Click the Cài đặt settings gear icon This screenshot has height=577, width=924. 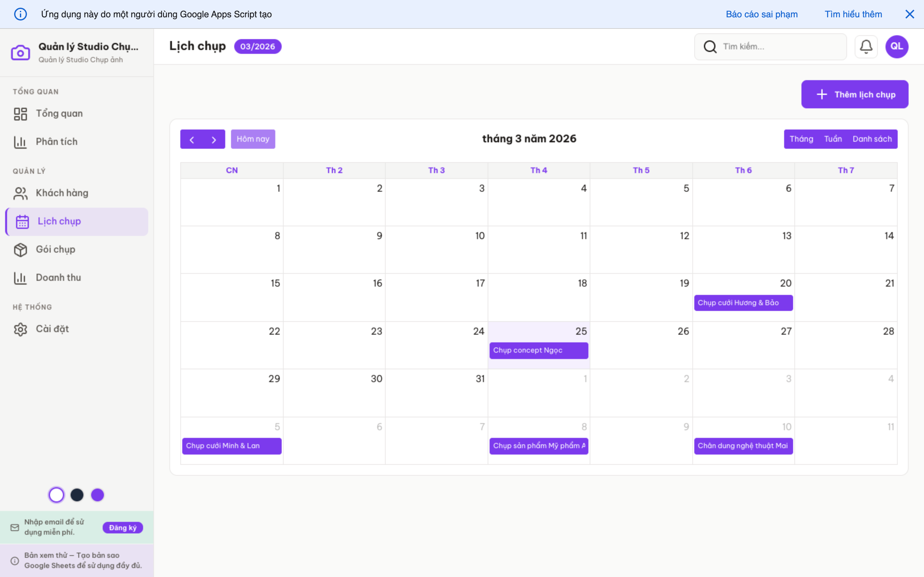(x=20, y=329)
